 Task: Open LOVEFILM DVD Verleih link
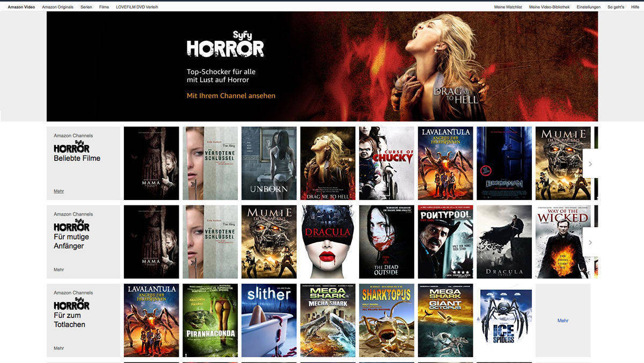point(137,7)
